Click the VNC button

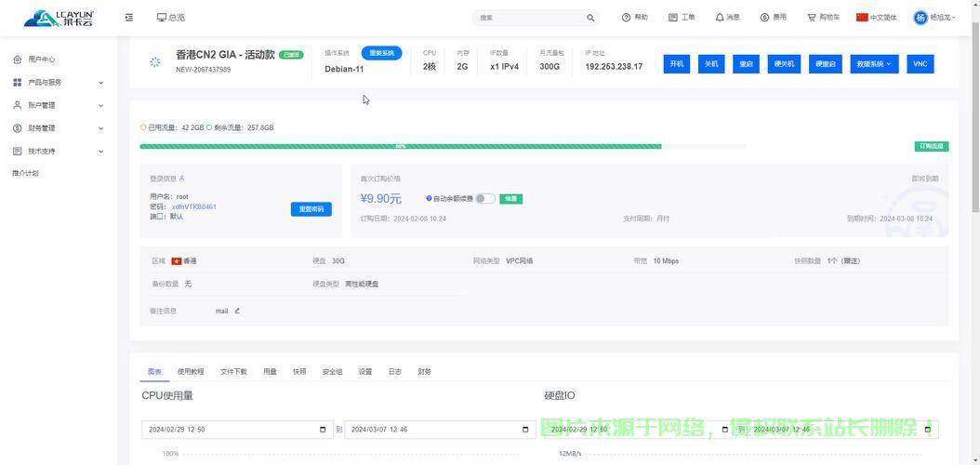pyautogui.click(x=920, y=64)
